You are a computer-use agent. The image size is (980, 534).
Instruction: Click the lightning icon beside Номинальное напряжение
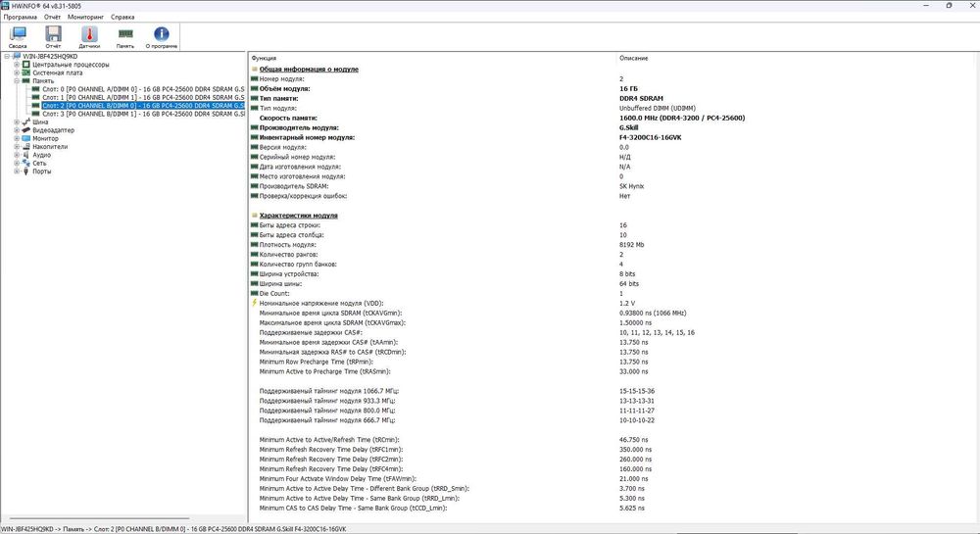255,303
